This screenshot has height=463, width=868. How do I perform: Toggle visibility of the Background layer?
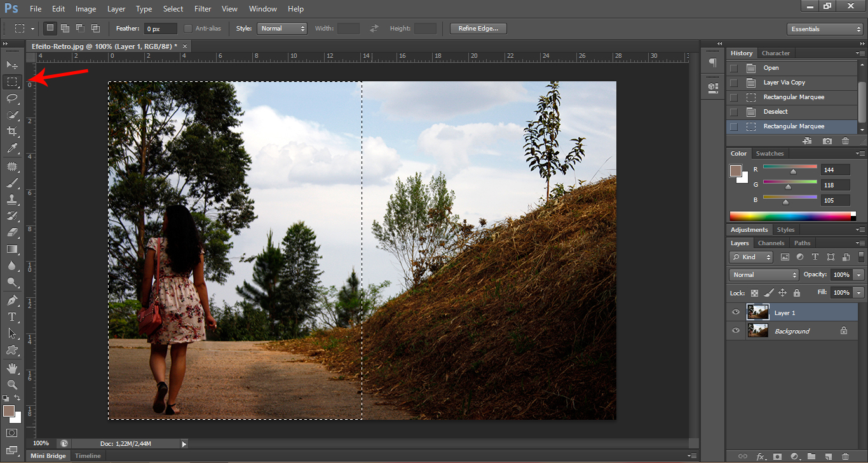tap(736, 331)
